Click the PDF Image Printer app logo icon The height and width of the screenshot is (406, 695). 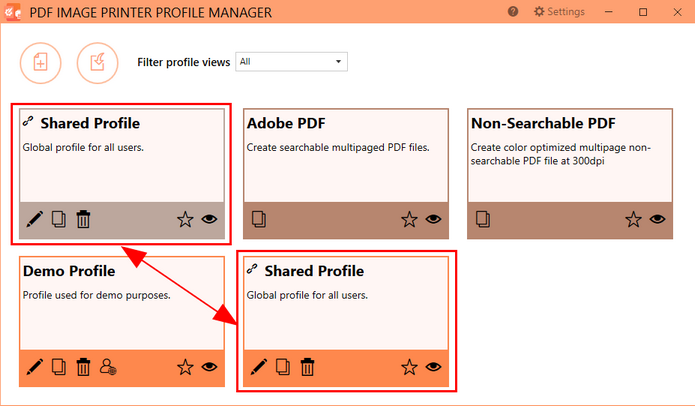pos(12,12)
